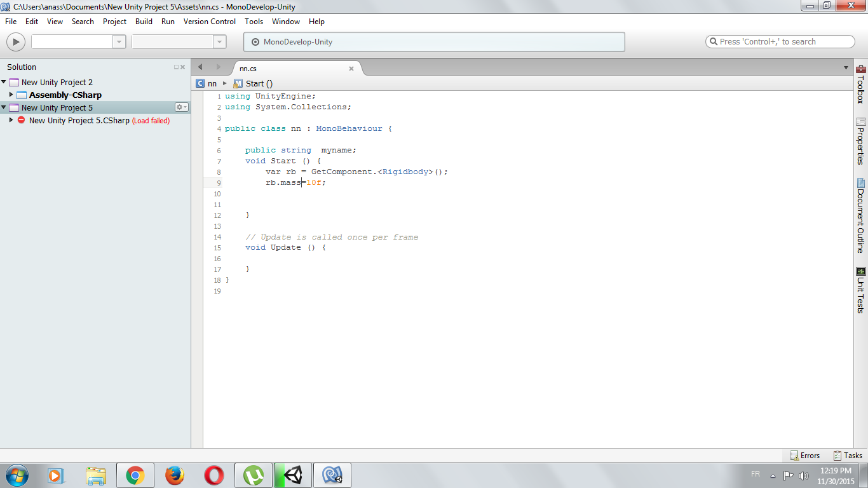This screenshot has width=868, height=488.
Task: Click the Start () method breadcrumb
Action: coord(253,83)
